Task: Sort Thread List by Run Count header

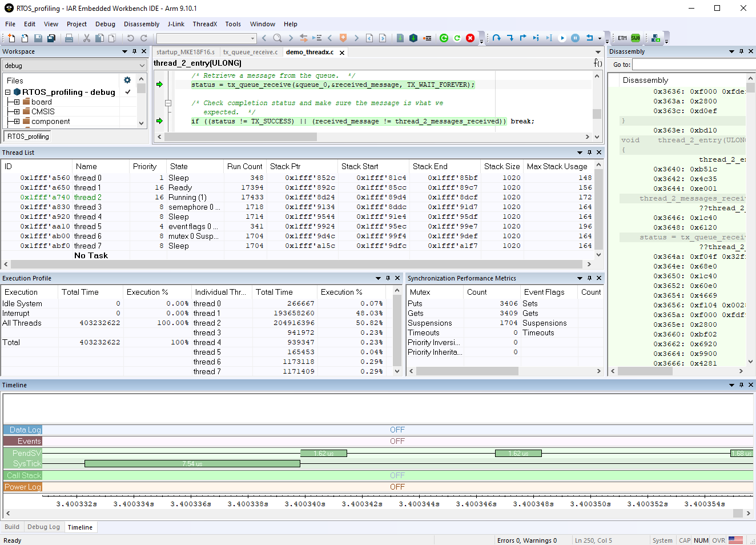Action: 245,166
